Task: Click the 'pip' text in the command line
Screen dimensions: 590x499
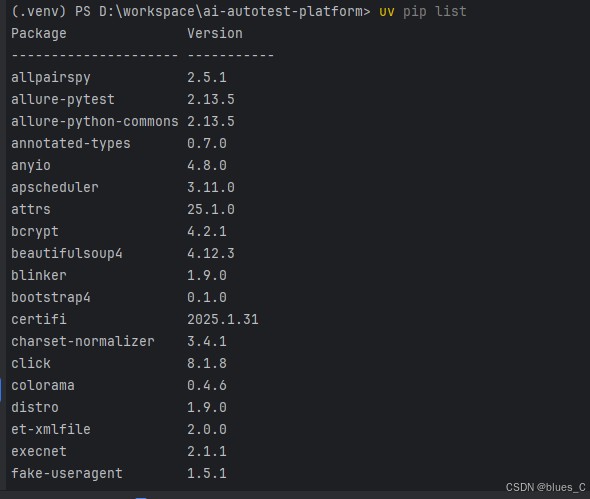Action: (415, 12)
